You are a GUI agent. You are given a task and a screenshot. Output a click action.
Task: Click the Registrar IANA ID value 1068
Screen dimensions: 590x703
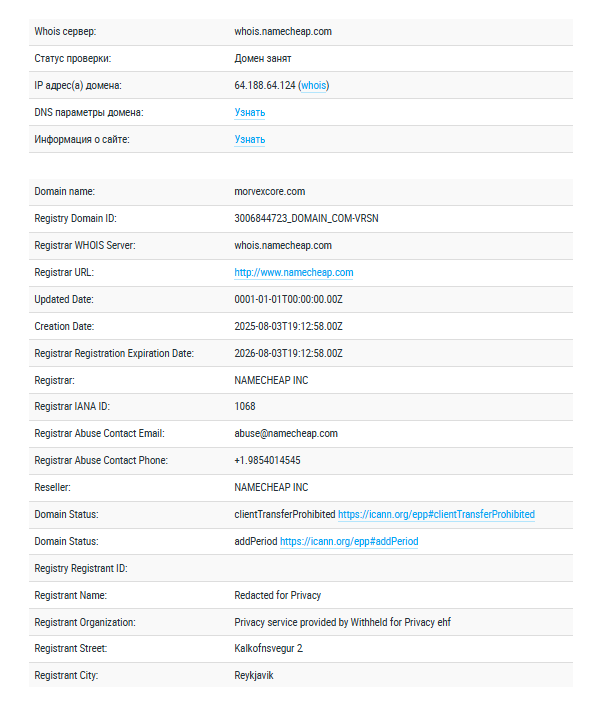[245, 406]
